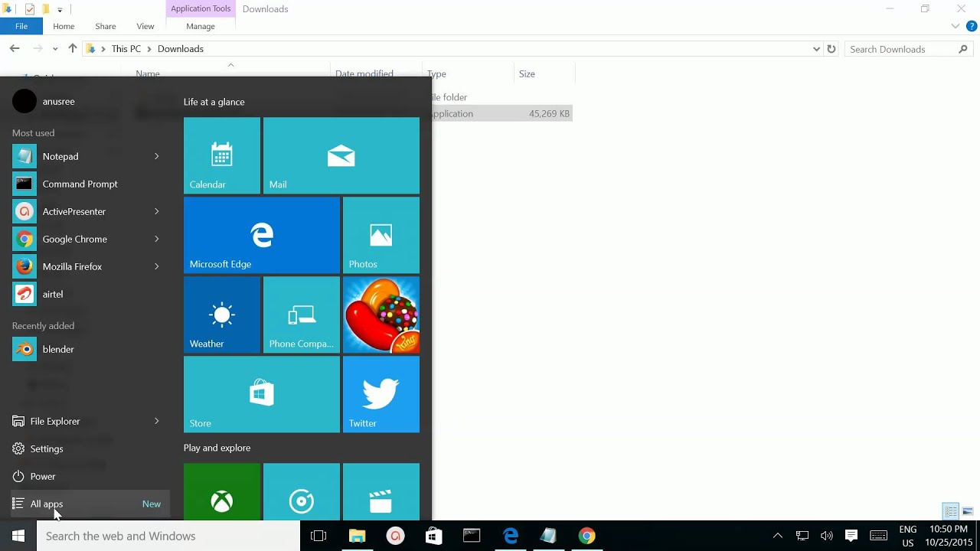The width and height of the screenshot is (980, 551).
Task: Sort by the Type column header
Action: click(x=468, y=74)
